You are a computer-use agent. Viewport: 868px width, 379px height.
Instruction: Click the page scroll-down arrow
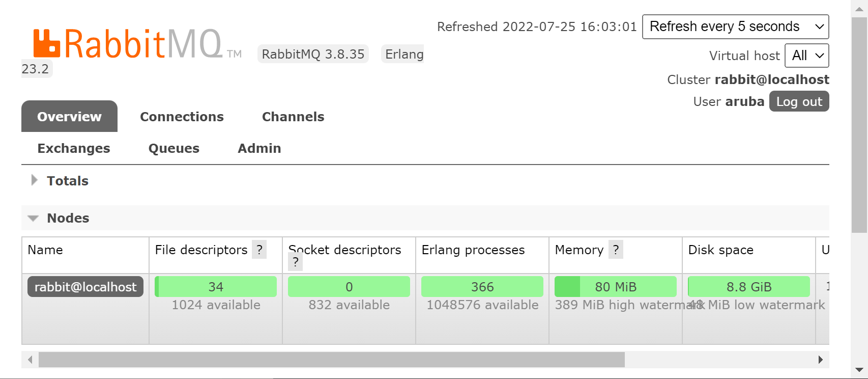[x=859, y=370]
